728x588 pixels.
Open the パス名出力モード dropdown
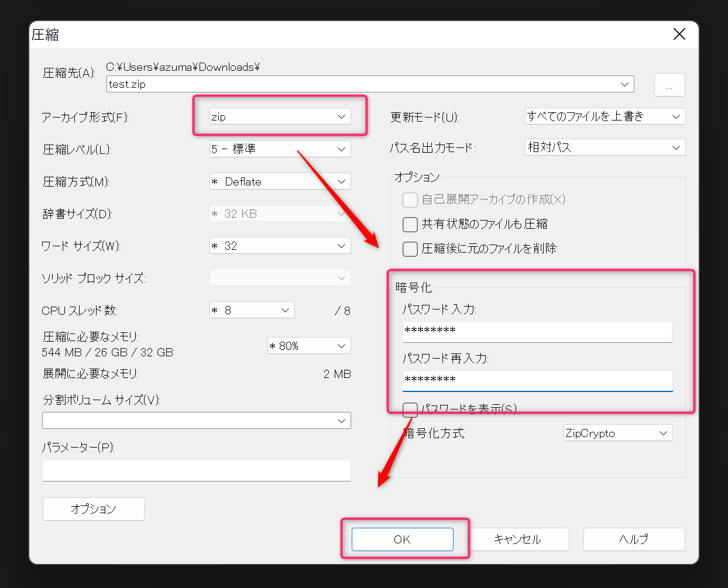(x=605, y=147)
